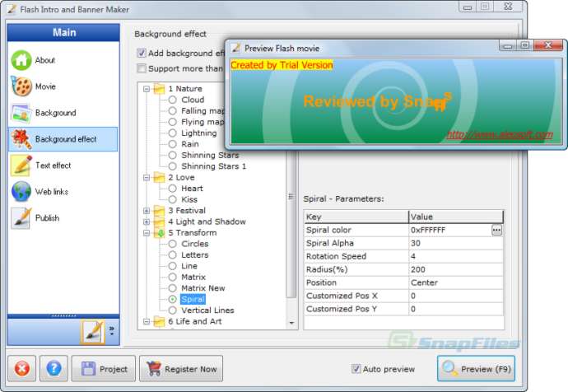Select the Kiss effect radio button
Viewport: 568px width, 392px height.
pos(172,199)
